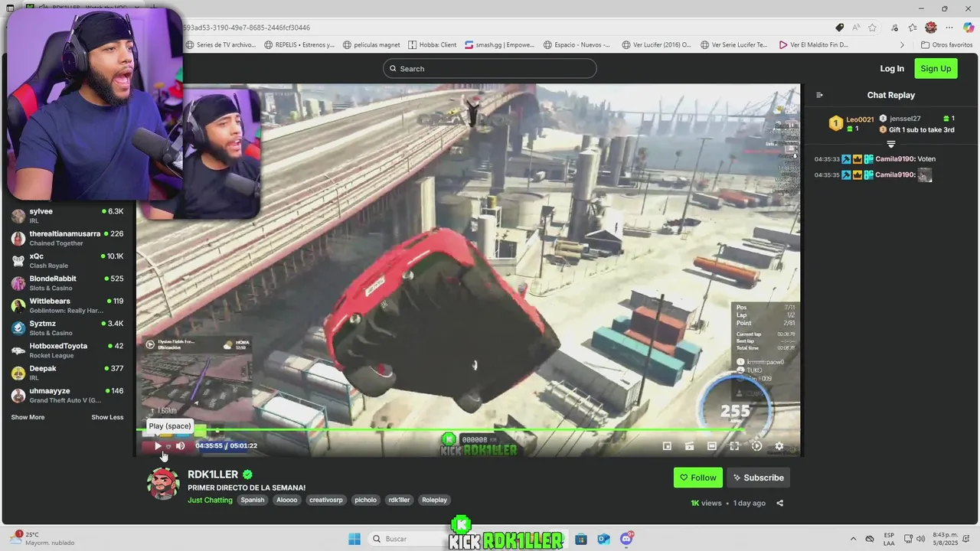The image size is (980, 551).
Task: Open shopping price tag icon in address bar
Action: [x=840, y=28]
